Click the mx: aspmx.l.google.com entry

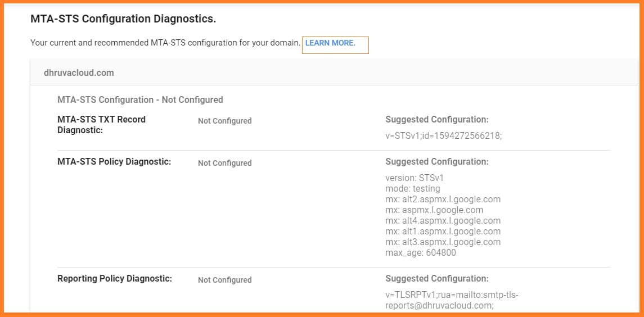pyautogui.click(x=434, y=210)
